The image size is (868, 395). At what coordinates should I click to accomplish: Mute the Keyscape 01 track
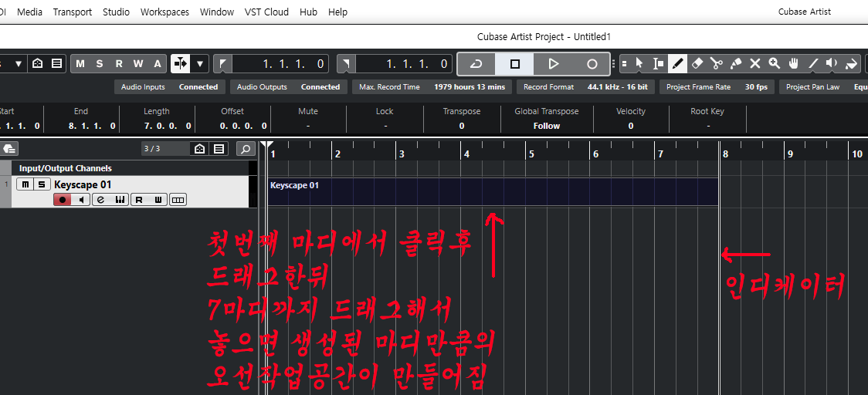pos(25,184)
